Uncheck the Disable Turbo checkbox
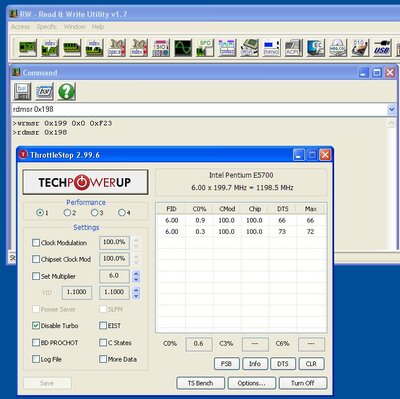Screen dimensions: 400x399 tap(36, 326)
